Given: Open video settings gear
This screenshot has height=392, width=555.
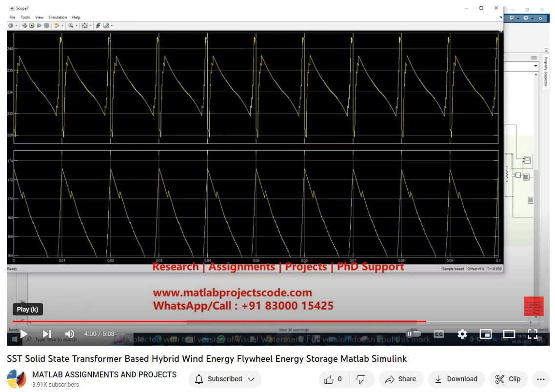Looking at the screenshot, I should [462, 334].
